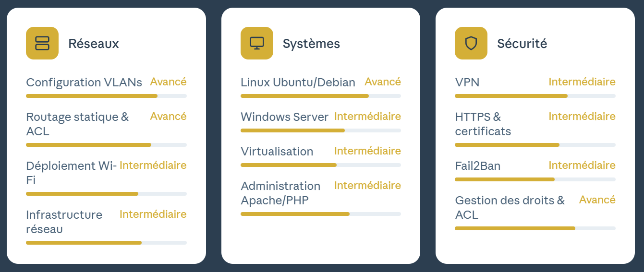This screenshot has height=272, width=644.
Task: Select the Réseaux card heading
Action: 93,44
